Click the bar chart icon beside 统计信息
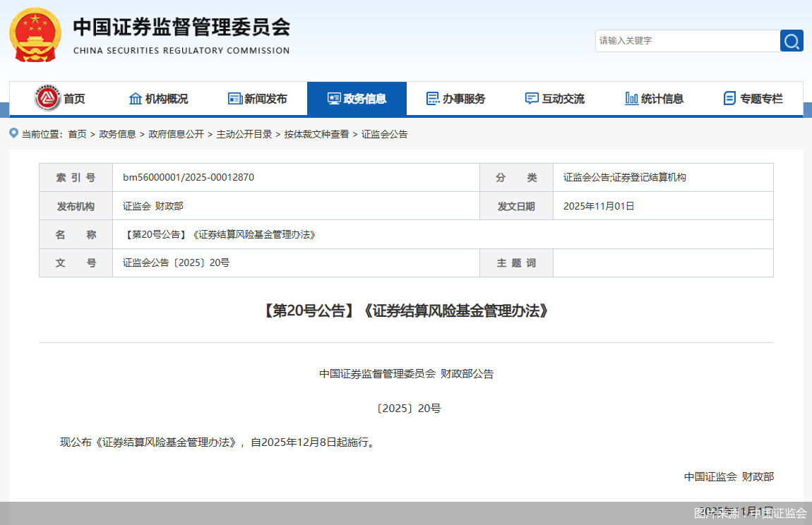 [x=631, y=98]
